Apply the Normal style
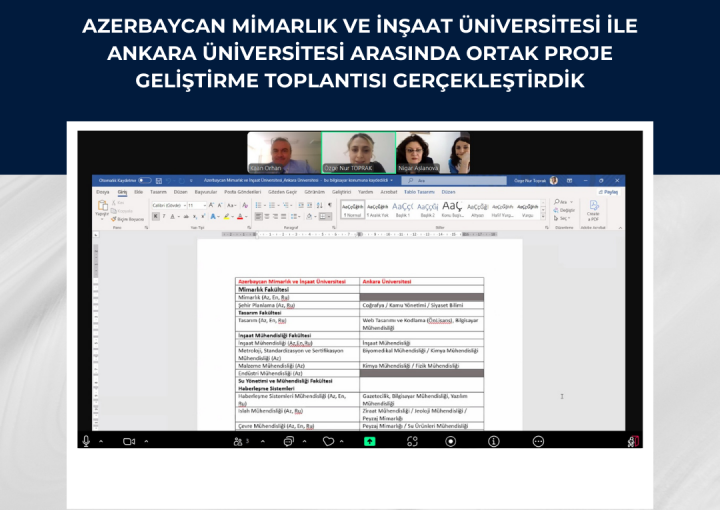 (x=353, y=209)
